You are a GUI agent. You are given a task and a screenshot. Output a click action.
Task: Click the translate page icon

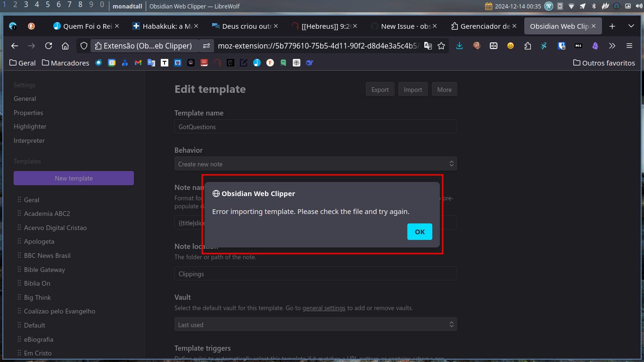[428, 46]
